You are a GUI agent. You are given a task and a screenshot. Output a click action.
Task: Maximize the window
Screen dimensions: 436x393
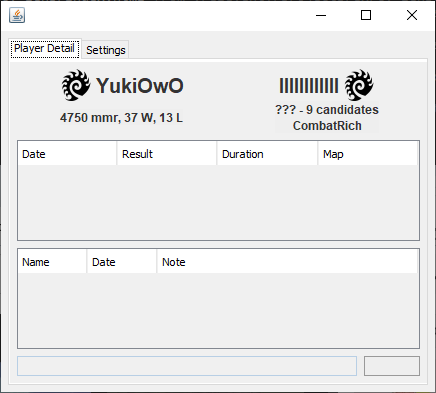(x=366, y=15)
